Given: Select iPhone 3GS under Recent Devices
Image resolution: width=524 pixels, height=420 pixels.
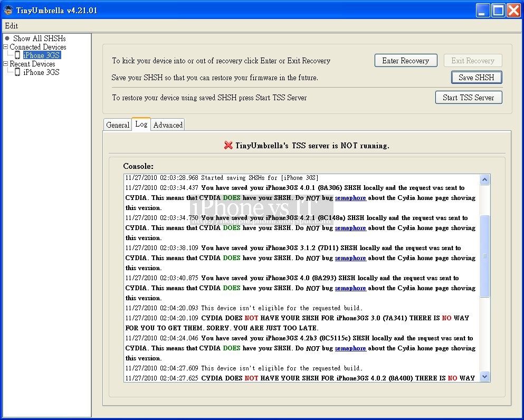Looking at the screenshot, I should click(x=41, y=72).
